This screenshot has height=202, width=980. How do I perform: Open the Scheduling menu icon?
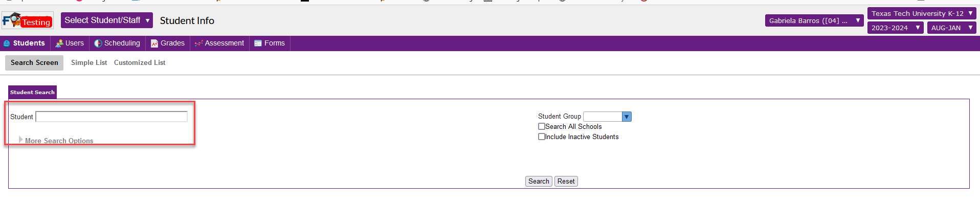point(98,43)
